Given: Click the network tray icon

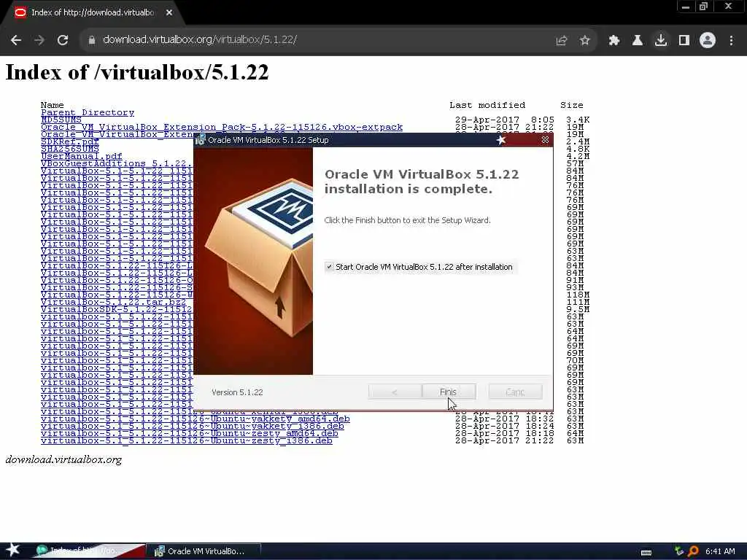Looking at the screenshot, I should tap(679, 551).
